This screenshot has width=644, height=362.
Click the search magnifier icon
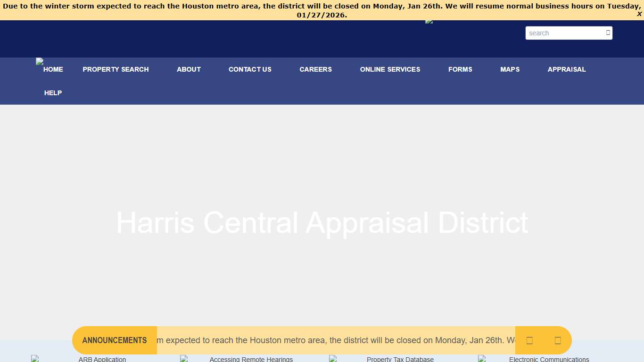click(x=607, y=33)
